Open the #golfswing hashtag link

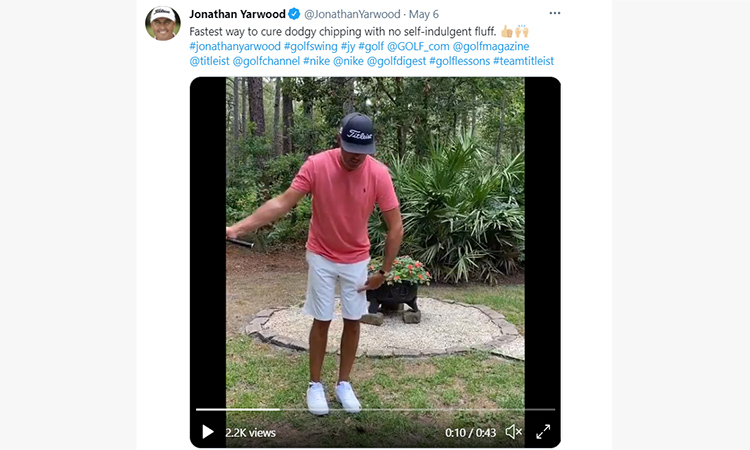[x=310, y=46]
